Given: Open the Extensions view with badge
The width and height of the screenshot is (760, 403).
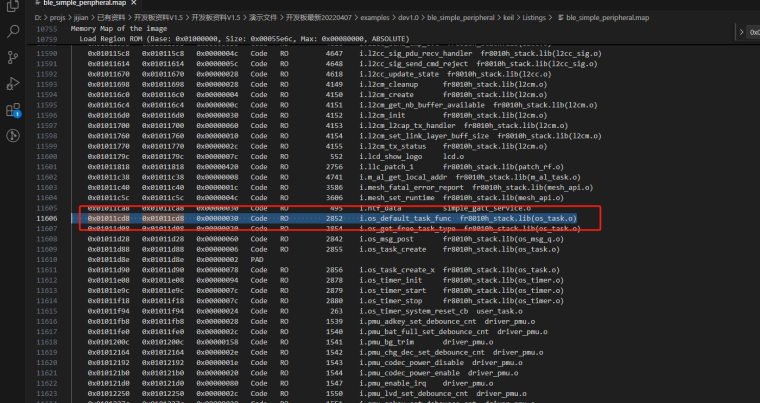Looking at the screenshot, I should click(x=13, y=110).
